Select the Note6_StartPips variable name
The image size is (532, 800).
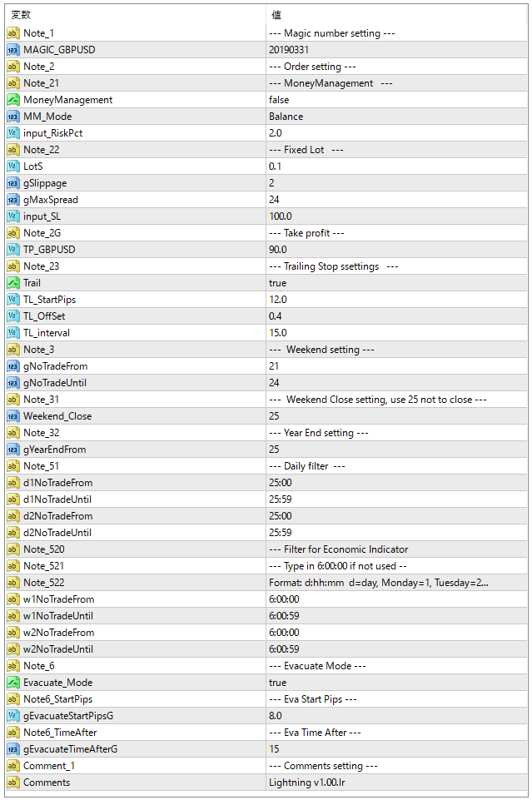point(58,699)
